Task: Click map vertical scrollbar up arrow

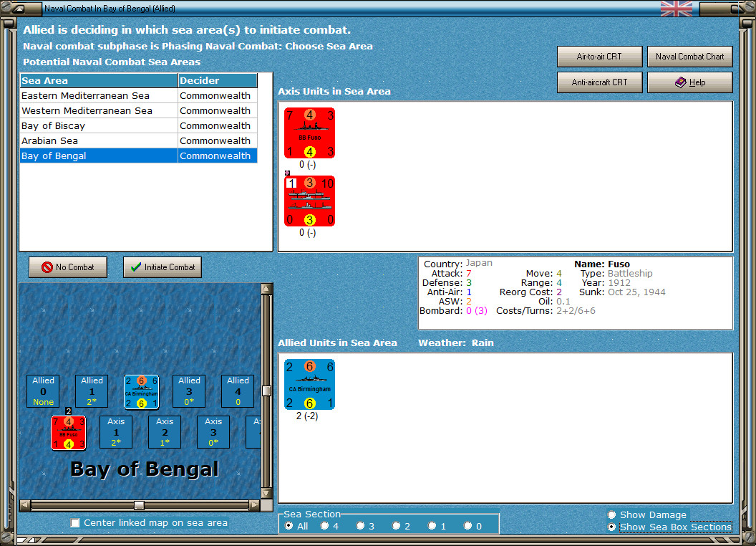Action: (x=266, y=289)
